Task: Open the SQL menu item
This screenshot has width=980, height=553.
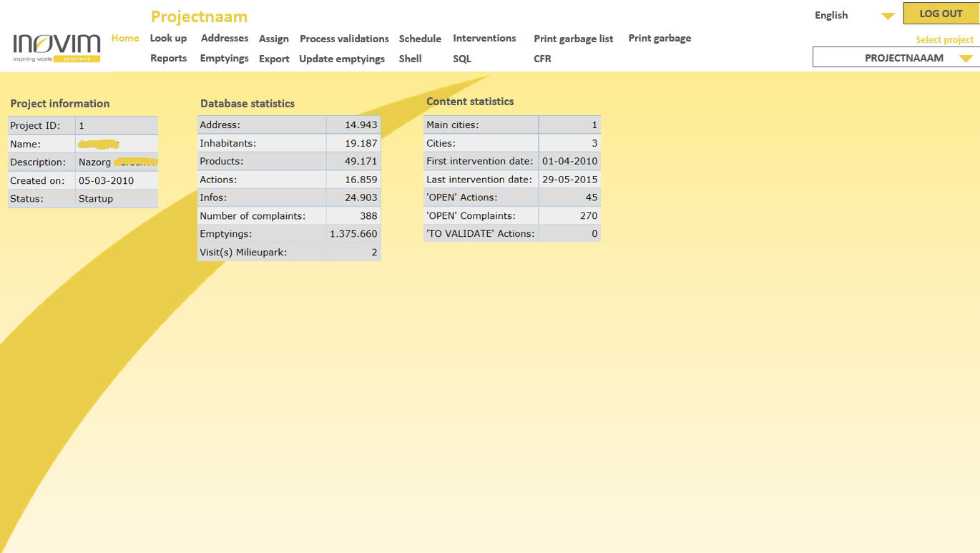Action: coord(462,59)
